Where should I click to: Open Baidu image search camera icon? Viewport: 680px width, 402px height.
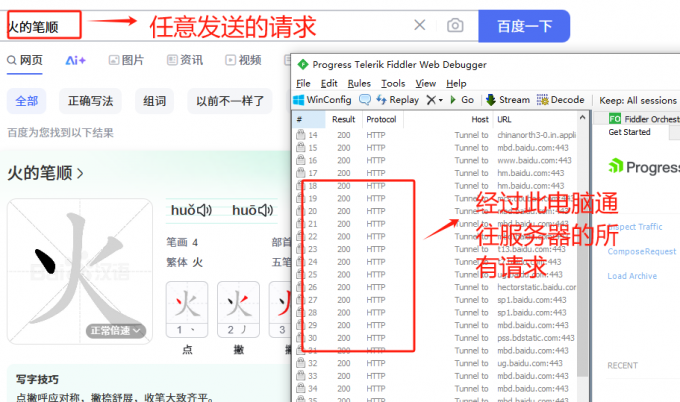(x=455, y=25)
